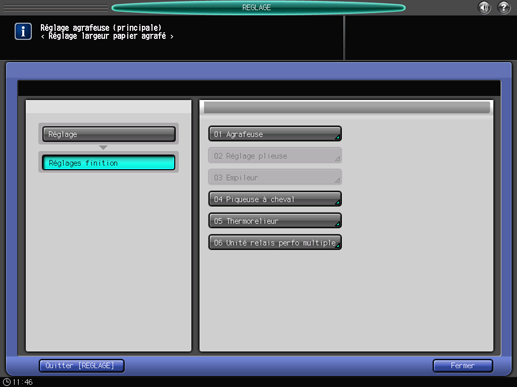Open 04 Piqueuse à cheval submenu
The image size is (517, 387).
click(x=275, y=199)
